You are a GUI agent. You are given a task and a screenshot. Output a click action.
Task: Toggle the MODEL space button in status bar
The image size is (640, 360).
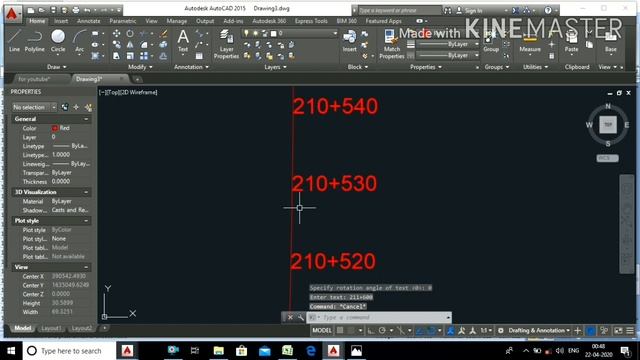point(322,330)
